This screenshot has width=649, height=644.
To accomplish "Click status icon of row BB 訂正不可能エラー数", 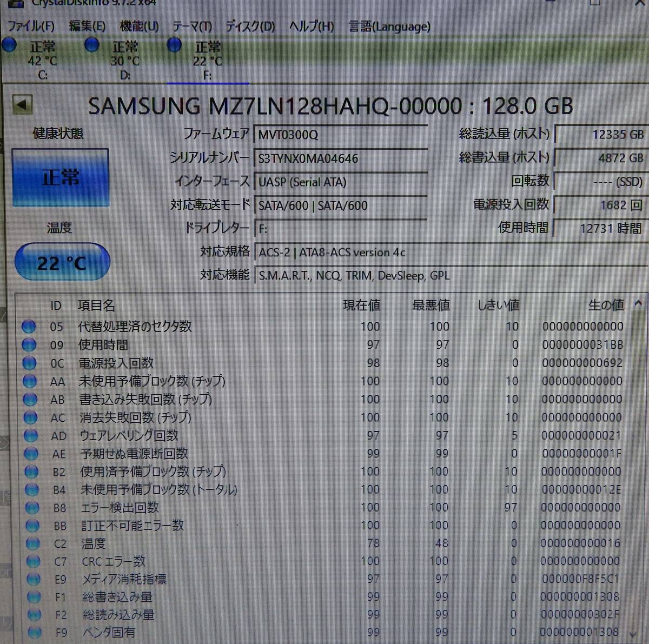I will 33,526.
